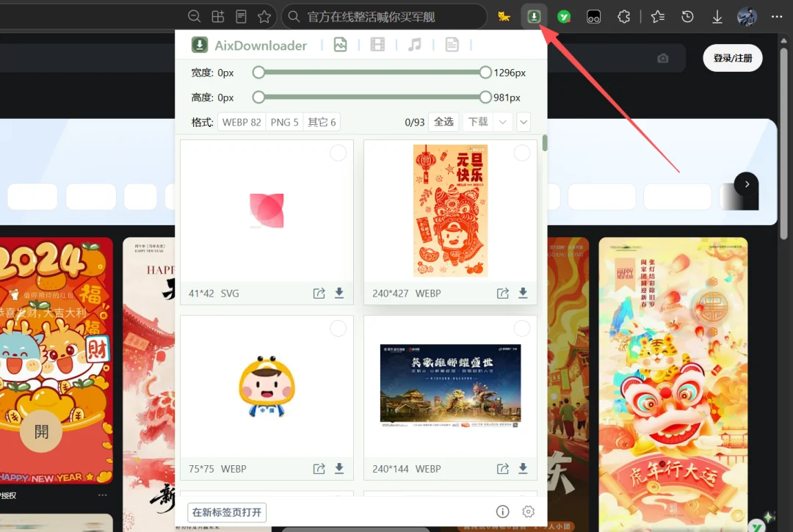Image resolution: width=793 pixels, height=532 pixels.
Task: Download the 240*144 WEBP image
Action: (x=523, y=468)
